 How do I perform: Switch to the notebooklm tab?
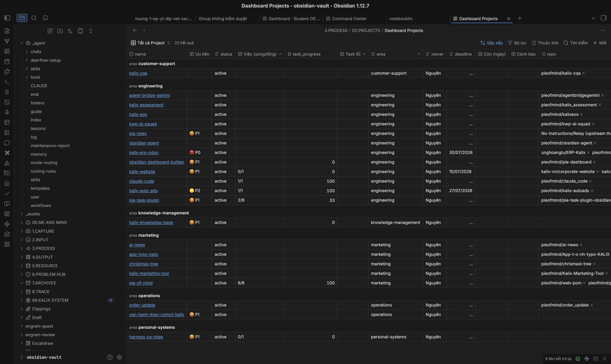(x=401, y=19)
